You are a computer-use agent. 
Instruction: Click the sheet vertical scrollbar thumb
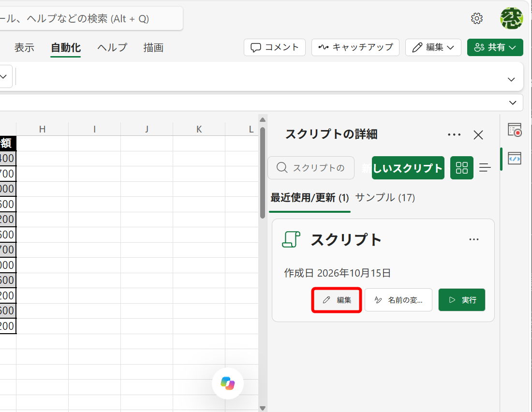click(263, 173)
